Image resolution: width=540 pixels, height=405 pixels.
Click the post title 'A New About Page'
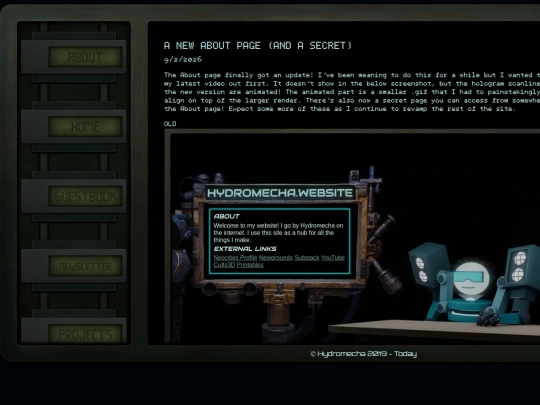[258, 45]
